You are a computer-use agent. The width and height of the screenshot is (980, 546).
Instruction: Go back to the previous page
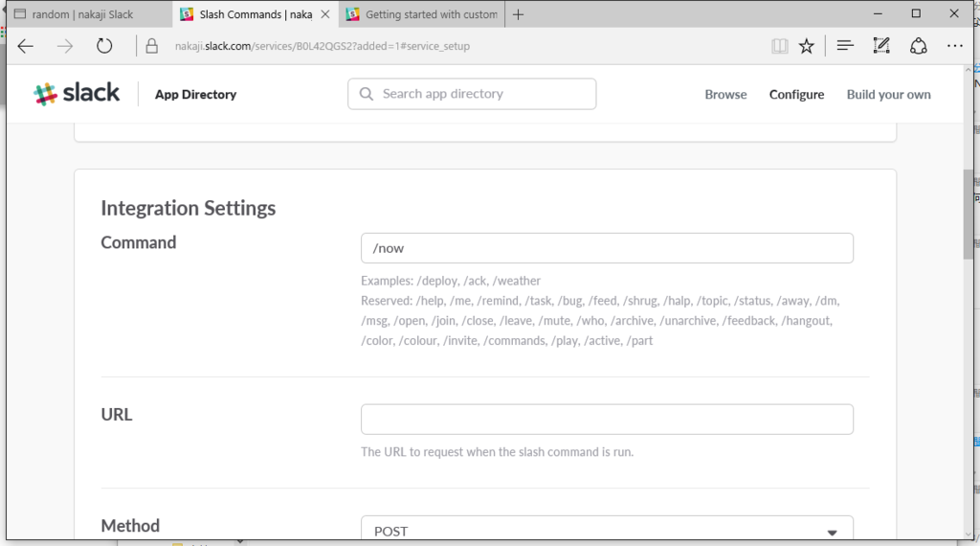click(26, 46)
